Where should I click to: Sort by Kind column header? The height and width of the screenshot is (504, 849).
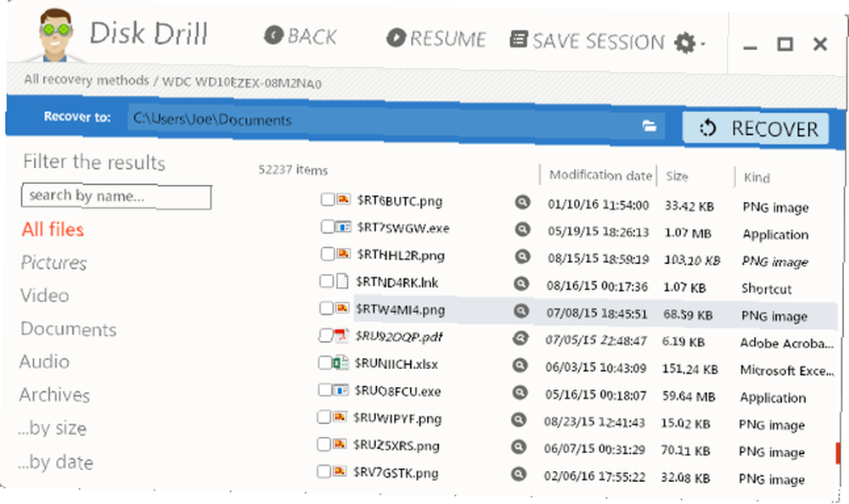coord(757,177)
